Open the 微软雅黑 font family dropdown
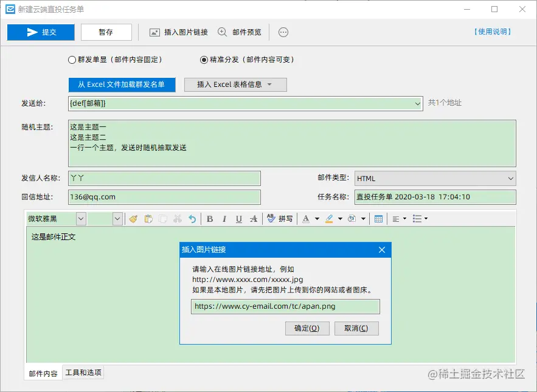The image size is (537, 392). pos(81,219)
